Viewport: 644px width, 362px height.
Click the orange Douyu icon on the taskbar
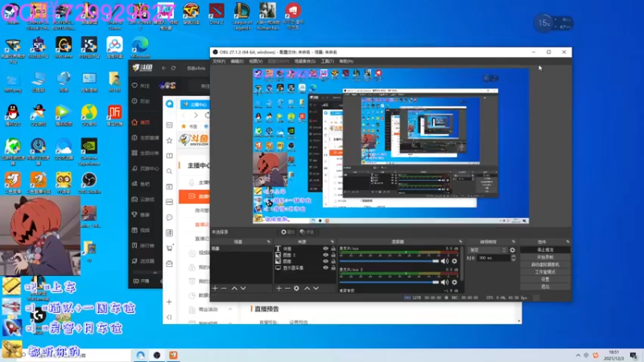click(x=173, y=355)
